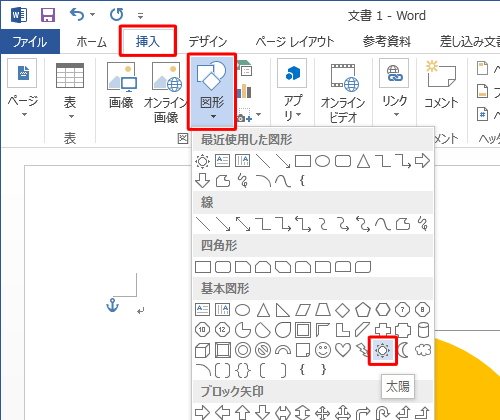Switch to the ページ レイアウト tab

(295, 42)
